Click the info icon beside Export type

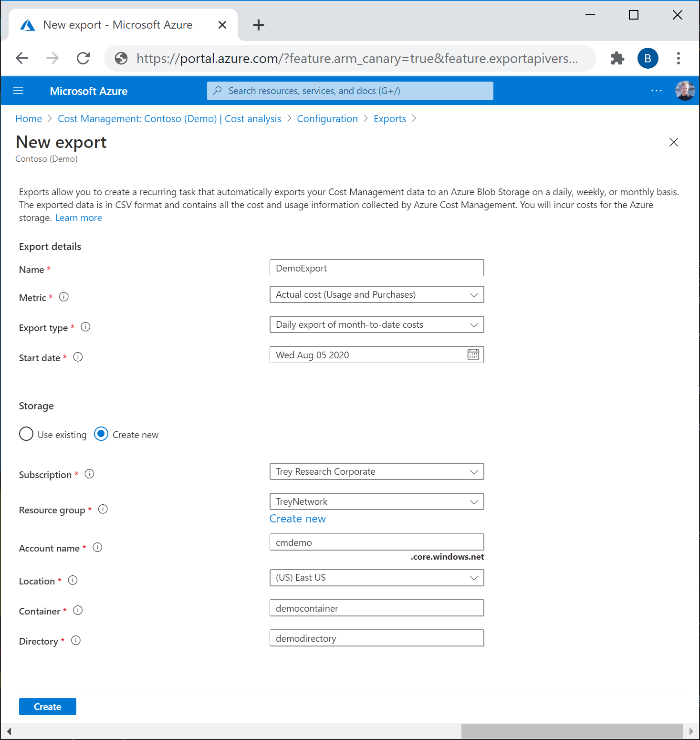coord(85,327)
